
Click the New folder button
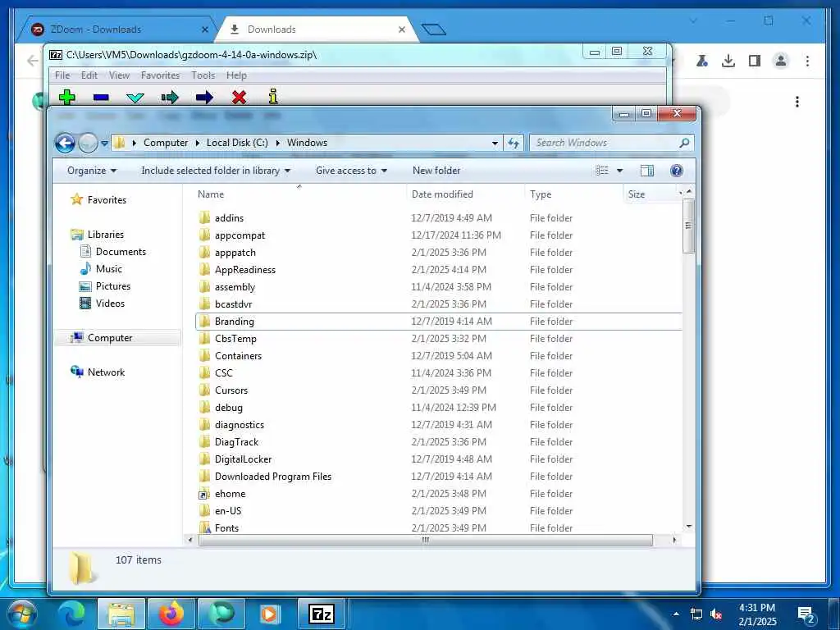(x=436, y=171)
